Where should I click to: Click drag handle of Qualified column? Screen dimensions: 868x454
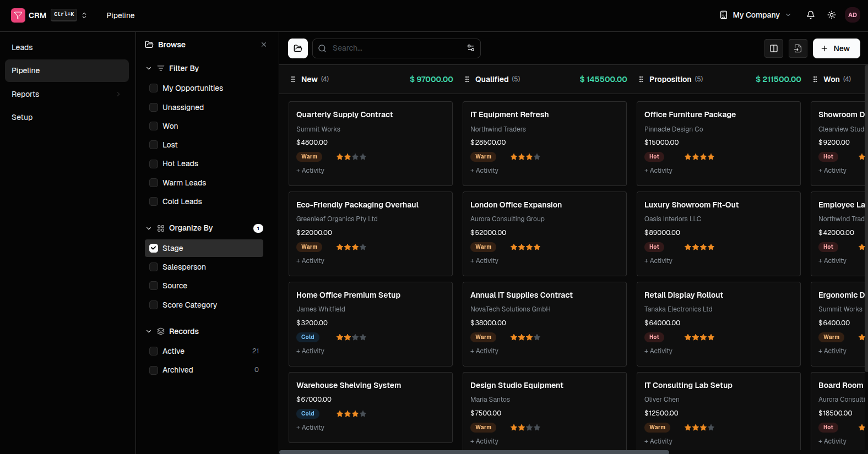click(467, 79)
